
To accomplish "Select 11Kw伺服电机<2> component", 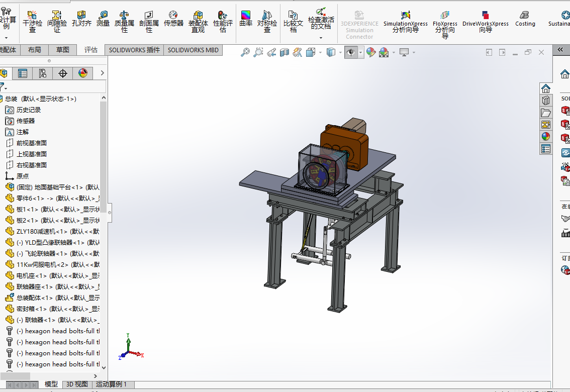I will tap(52, 264).
